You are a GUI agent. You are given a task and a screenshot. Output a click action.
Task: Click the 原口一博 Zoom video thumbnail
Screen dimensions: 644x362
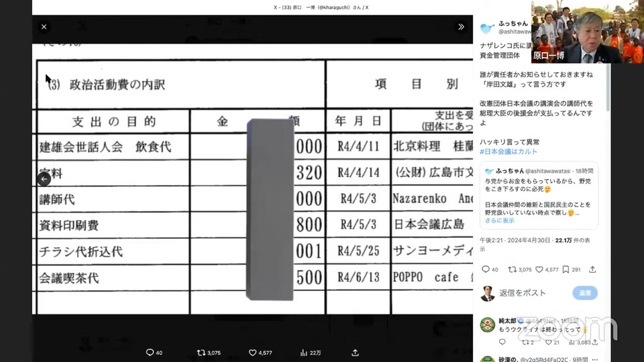tap(588, 32)
